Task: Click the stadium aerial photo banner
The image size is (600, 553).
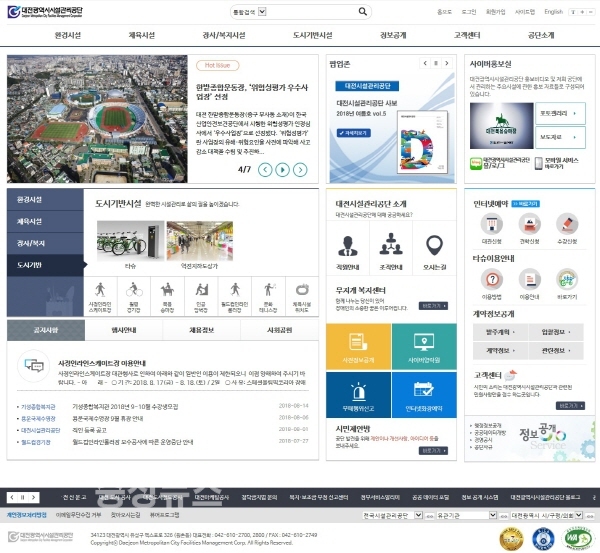Action: pyautogui.click(x=100, y=118)
